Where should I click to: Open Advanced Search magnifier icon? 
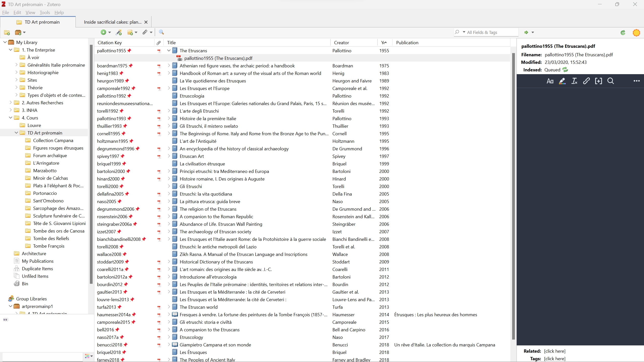point(161,32)
